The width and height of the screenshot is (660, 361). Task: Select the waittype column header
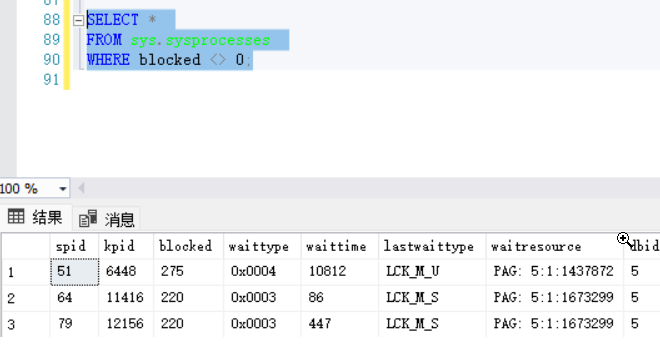(x=262, y=246)
